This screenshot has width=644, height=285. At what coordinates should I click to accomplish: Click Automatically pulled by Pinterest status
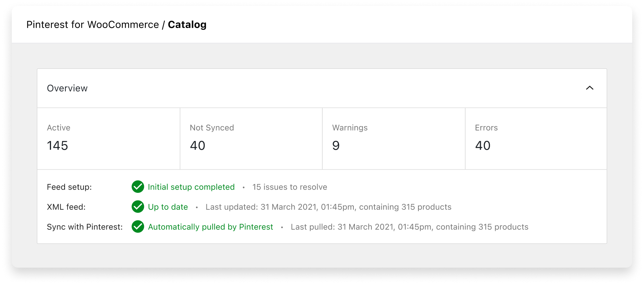[210, 227]
